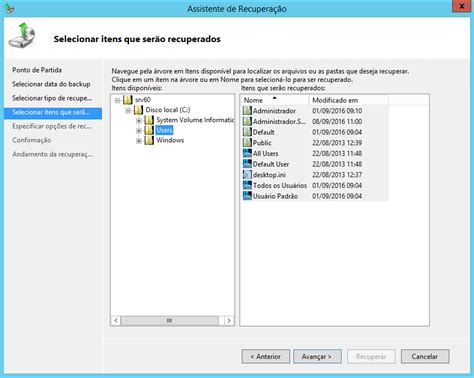Viewport: 474px width, 378px height.
Task: Click the Todos os Usuários shortcut icon
Action: tap(247, 185)
